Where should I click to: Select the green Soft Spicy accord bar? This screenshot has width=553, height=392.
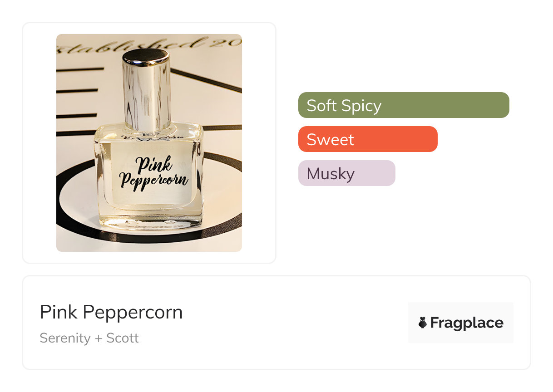coord(403,105)
